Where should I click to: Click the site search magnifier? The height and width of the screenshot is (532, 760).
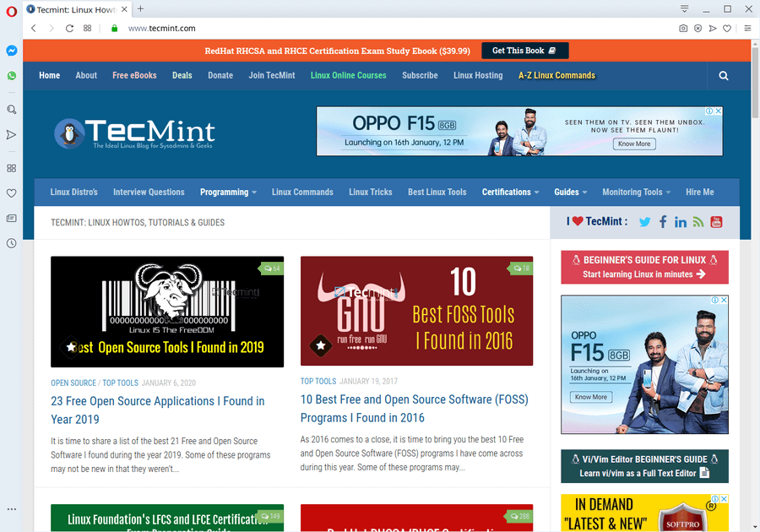724,76
